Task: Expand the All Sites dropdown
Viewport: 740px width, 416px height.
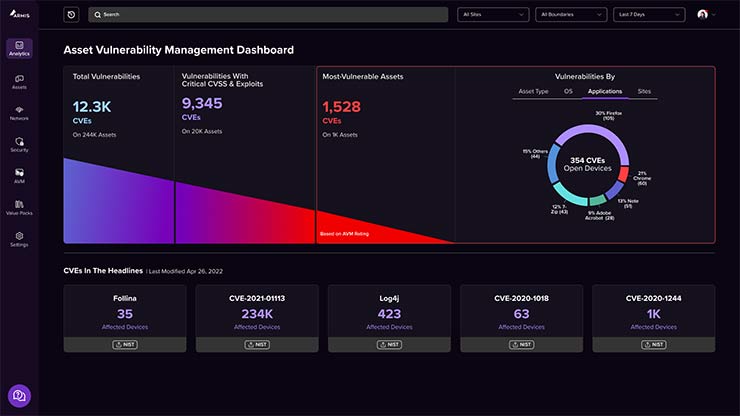Action: pyautogui.click(x=492, y=15)
